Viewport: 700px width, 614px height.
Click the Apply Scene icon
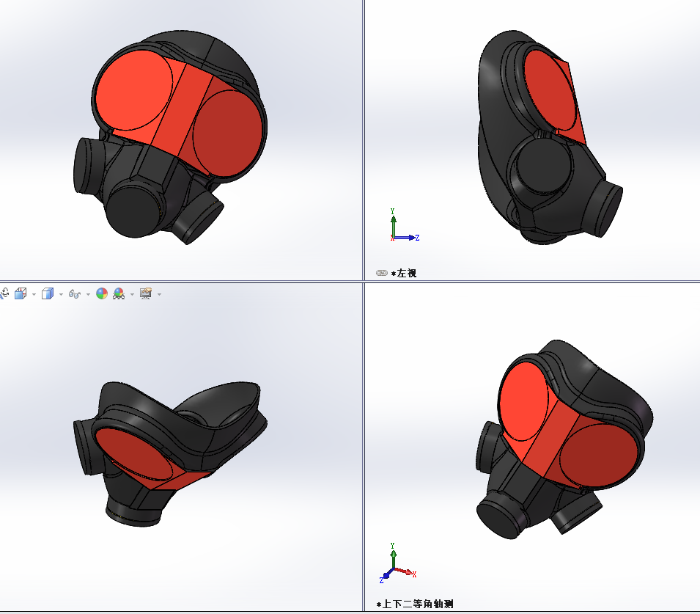click(x=119, y=293)
